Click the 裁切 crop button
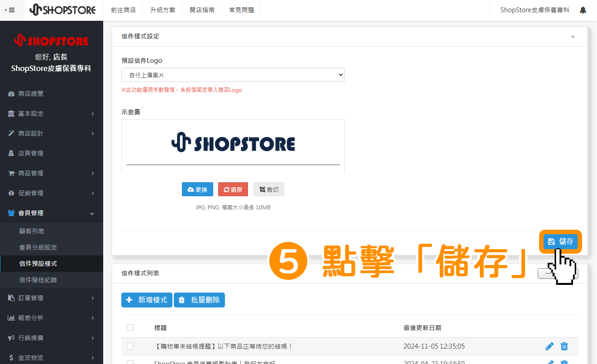597x364 pixels. pyautogui.click(x=269, y=189)
